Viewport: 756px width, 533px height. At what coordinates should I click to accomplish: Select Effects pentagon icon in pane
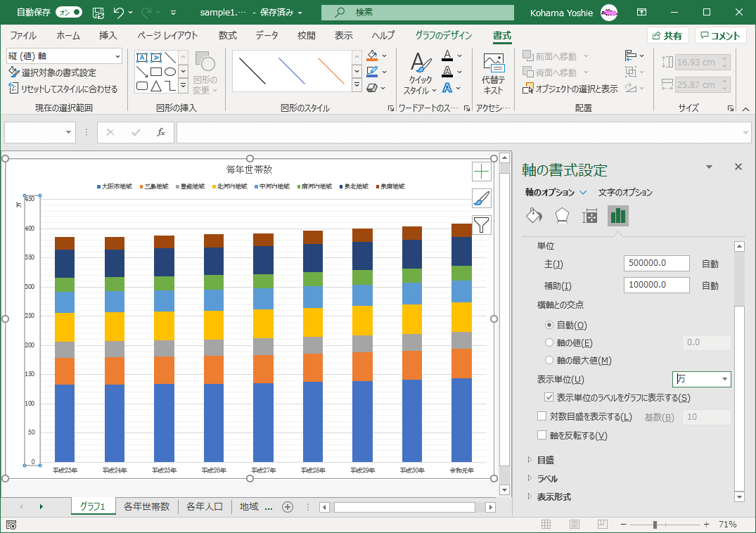(x=562, y=216)
